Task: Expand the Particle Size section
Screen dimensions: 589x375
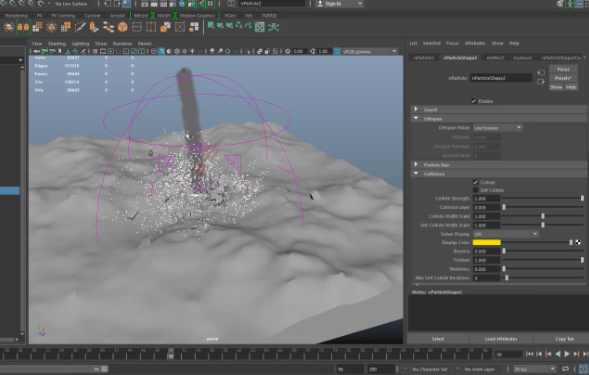Action: pyautogui.click(x=499, y=165)
